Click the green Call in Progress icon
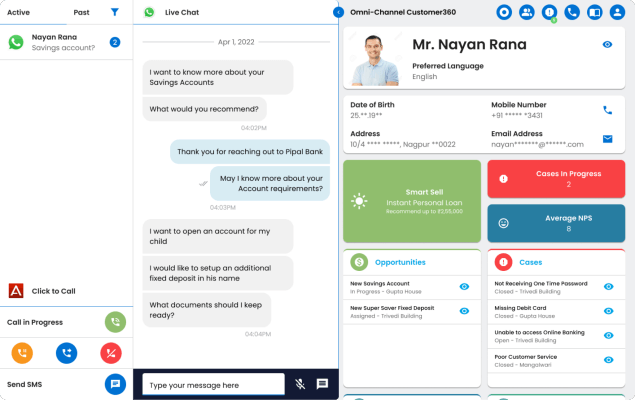 coord(115,322)
